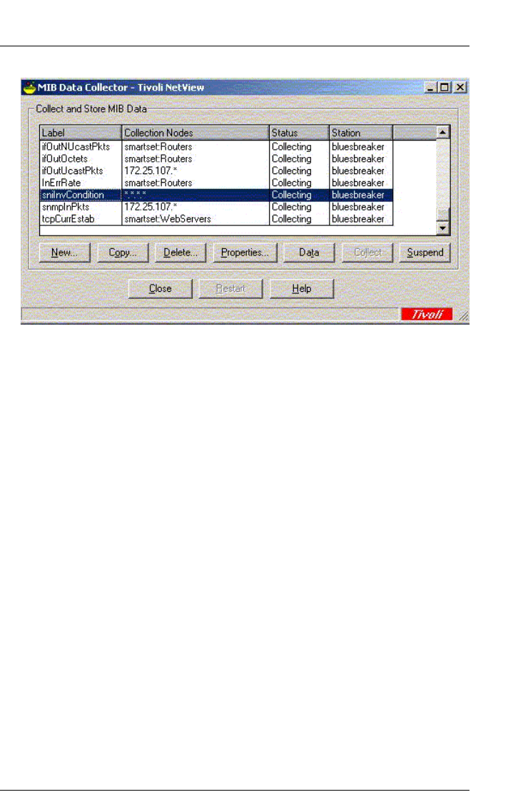
Task: Click the Copy... button
Action: tap(123, 253)
